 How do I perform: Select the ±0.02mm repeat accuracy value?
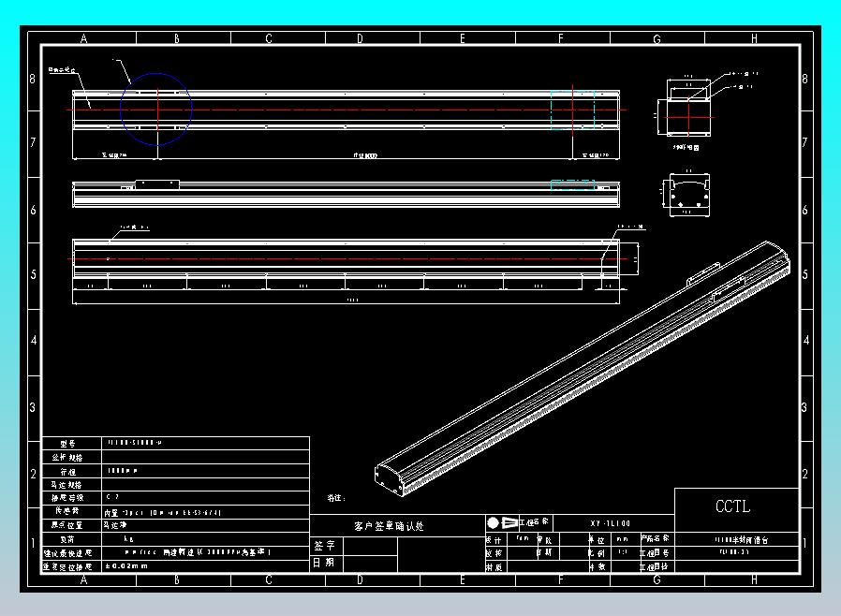click(126, 565)
